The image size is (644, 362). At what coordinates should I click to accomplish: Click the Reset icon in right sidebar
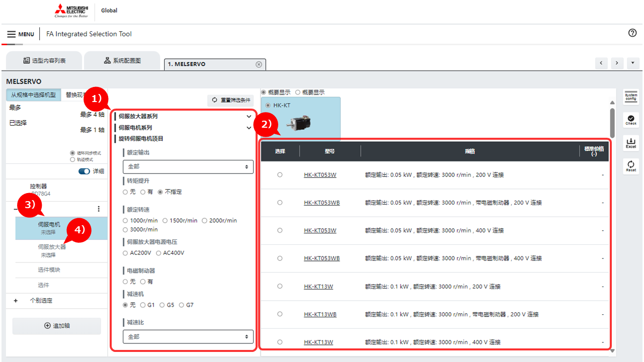(x=631, y=166)
